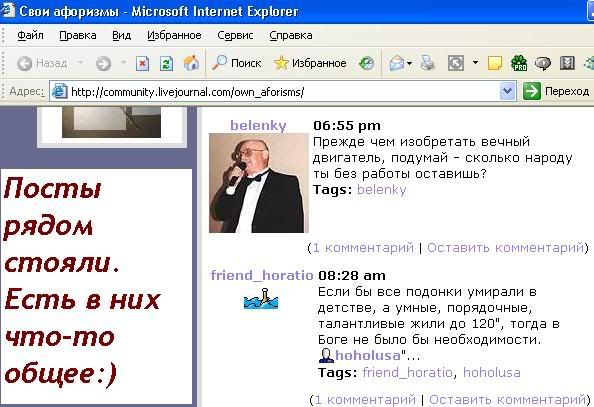Click the Back (Назад) arrow icon
594x407 pixels.
pos(24,63)
